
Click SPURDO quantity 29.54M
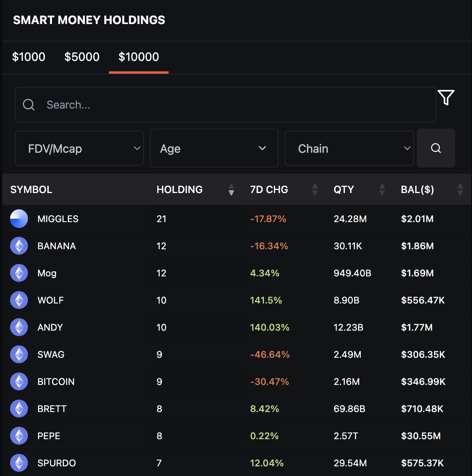pyautogui.click(x=350, y=463)
